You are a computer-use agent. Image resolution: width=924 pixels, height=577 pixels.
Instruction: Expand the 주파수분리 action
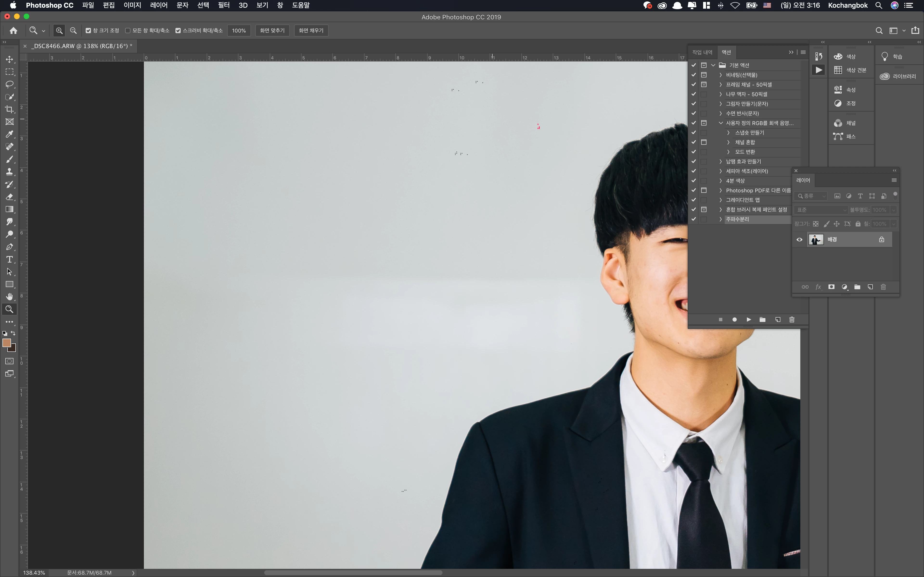720,220
